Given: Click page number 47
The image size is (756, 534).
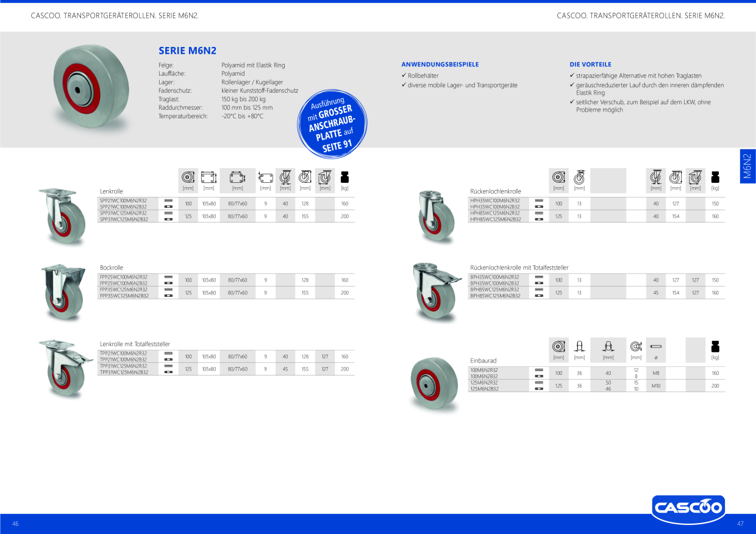Looking at the screenshot, I should point(741,524).
